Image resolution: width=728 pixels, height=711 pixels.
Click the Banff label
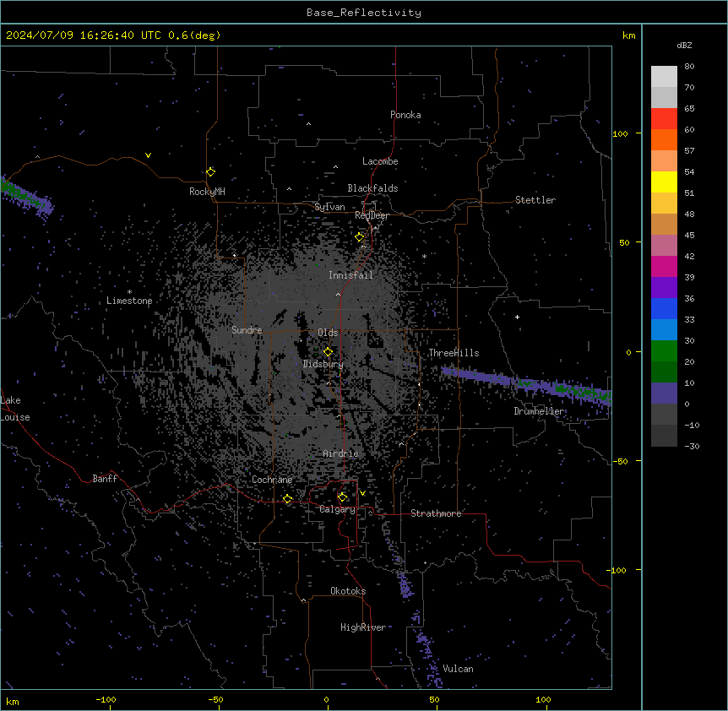coord(105,479)
